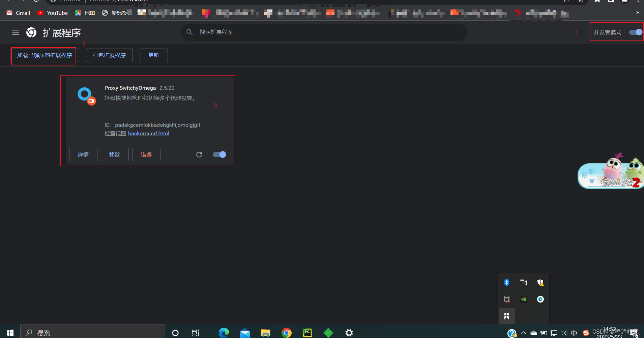The image size is (644, 338).
Task: Click the 更新 button
Action: point(154,55)
